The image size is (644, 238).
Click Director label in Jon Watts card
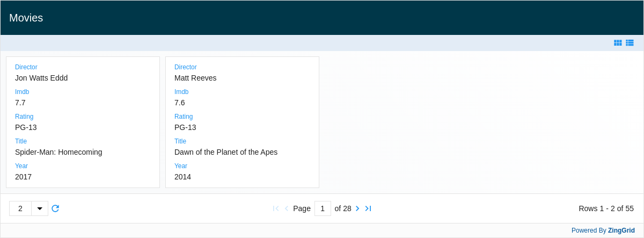pyautogui.click(x=26, y=67)
